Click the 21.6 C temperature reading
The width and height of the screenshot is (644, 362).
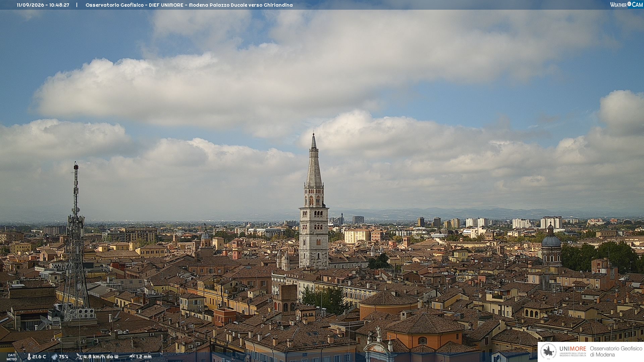pyautogui.click(x=39, y=357)
